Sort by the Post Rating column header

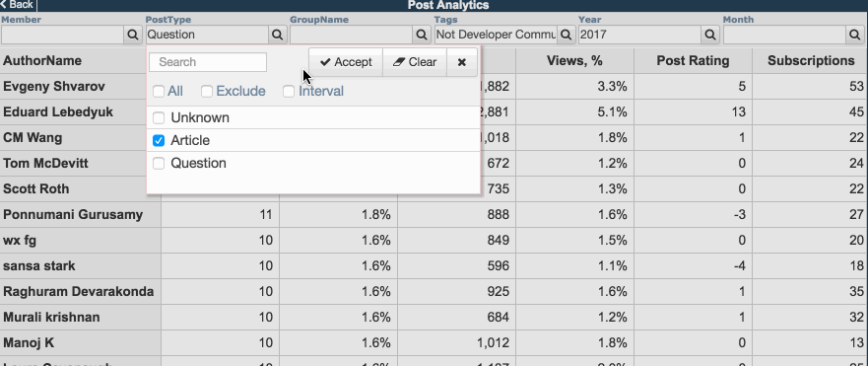pyautogui.click(x=693, y=61)
